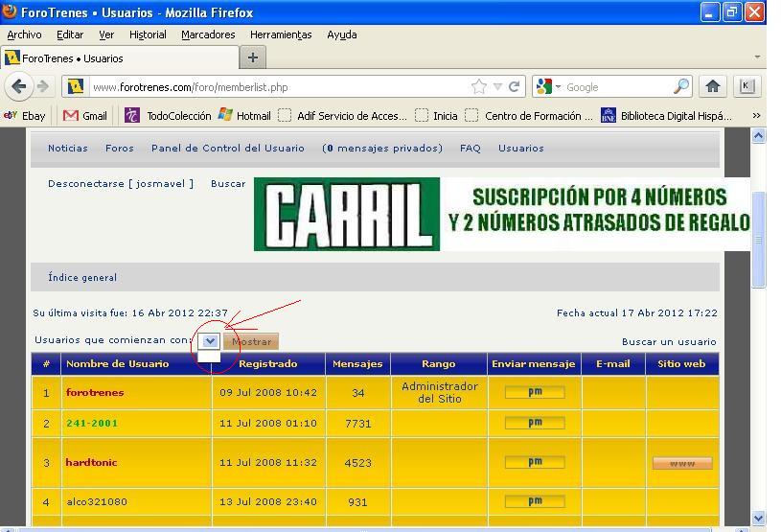Expand the 'Usuarios que comienzan con' dropdown
This screenshot has width=781, height=532.
tap(209, 341)
